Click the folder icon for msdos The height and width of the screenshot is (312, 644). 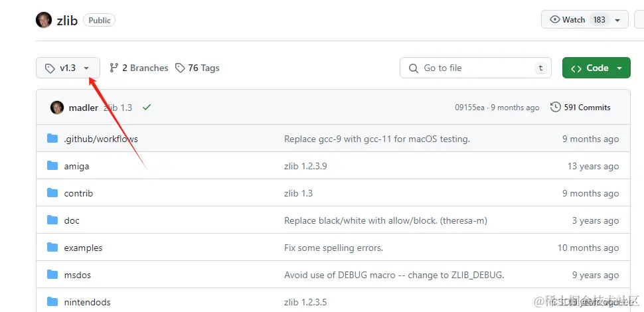(x=52, y=274)
